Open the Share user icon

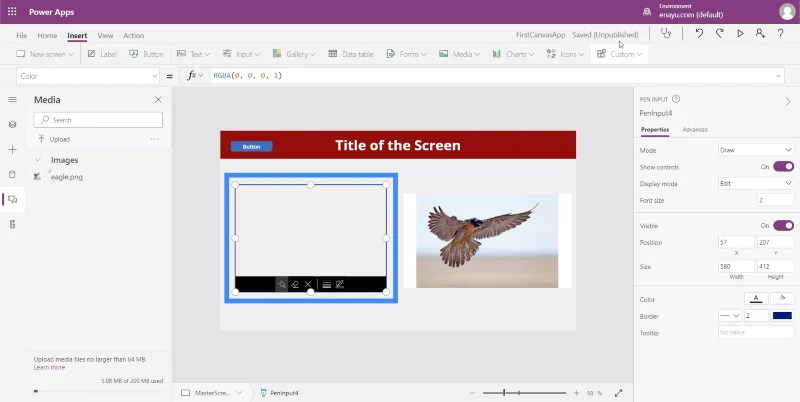[760, 34]
